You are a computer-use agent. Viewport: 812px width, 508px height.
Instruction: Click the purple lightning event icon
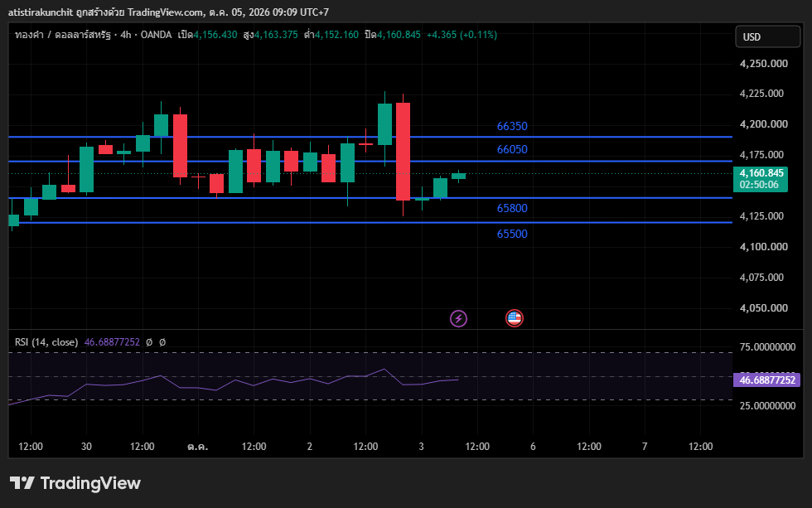click(x=458, y=318)
